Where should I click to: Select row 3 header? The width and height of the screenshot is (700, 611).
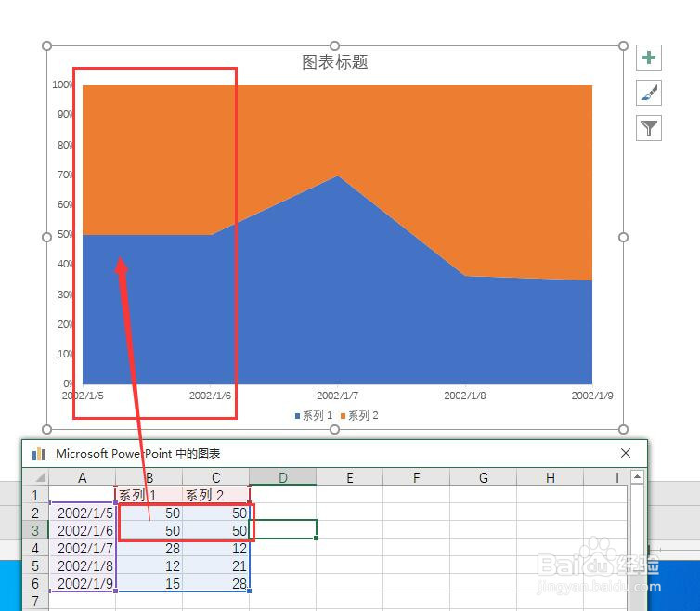pyautogui.click(x=35, y=530)
